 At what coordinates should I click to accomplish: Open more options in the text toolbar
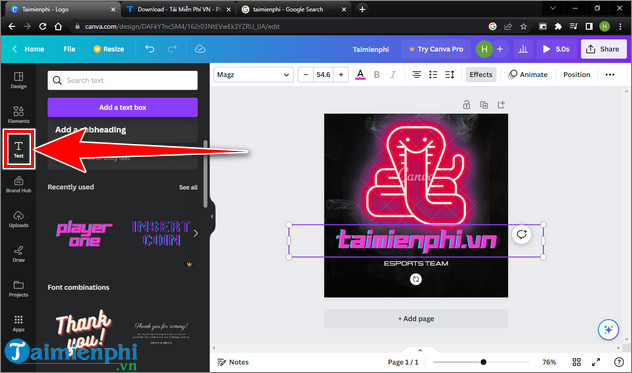click(610, 75)
